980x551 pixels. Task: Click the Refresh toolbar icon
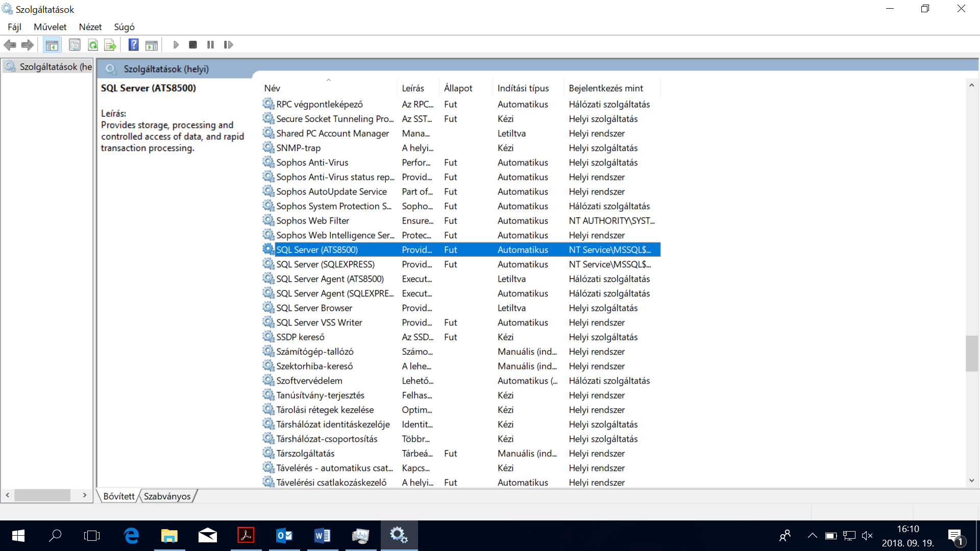pos(93,45)
